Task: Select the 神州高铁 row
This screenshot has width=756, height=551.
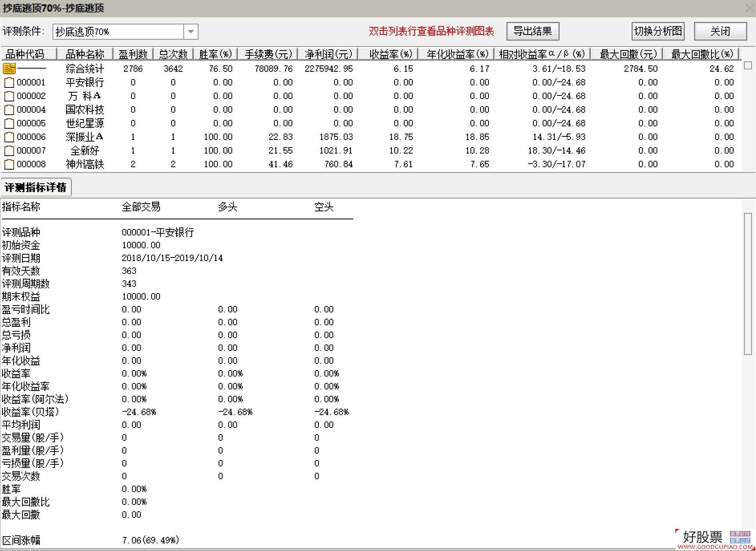Action: coord(371,164)
